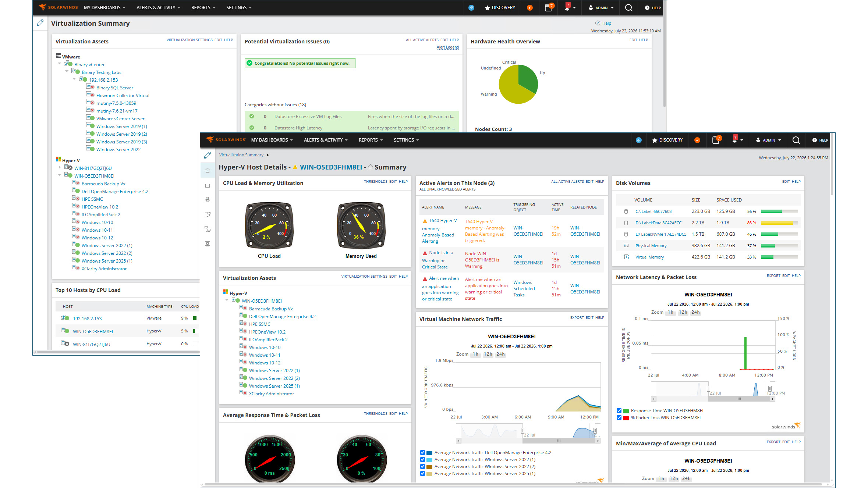
Task: Uncheck Average Network Traffic Dell OpenManage Enterprise 4.2
Action: click(422, 453)
